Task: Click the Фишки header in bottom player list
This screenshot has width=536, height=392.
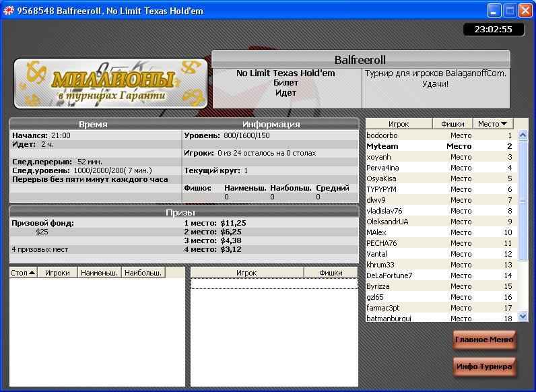Action: point(331,273)
